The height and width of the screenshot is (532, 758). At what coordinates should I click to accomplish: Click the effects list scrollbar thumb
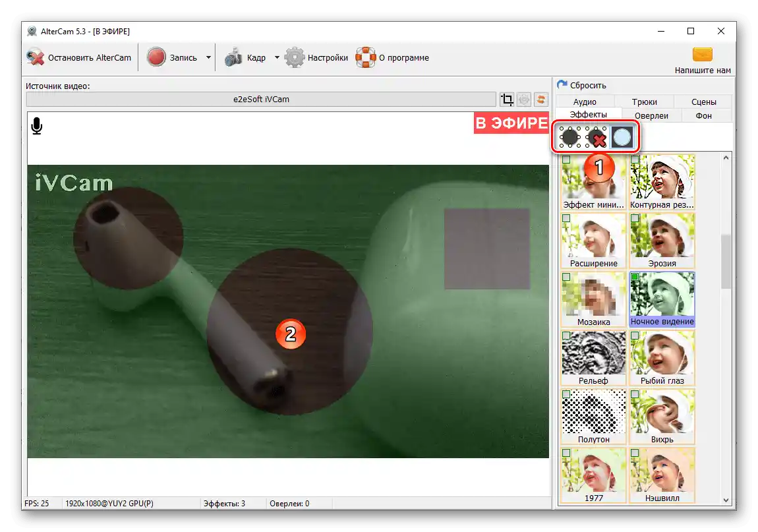tap(726, 261)
